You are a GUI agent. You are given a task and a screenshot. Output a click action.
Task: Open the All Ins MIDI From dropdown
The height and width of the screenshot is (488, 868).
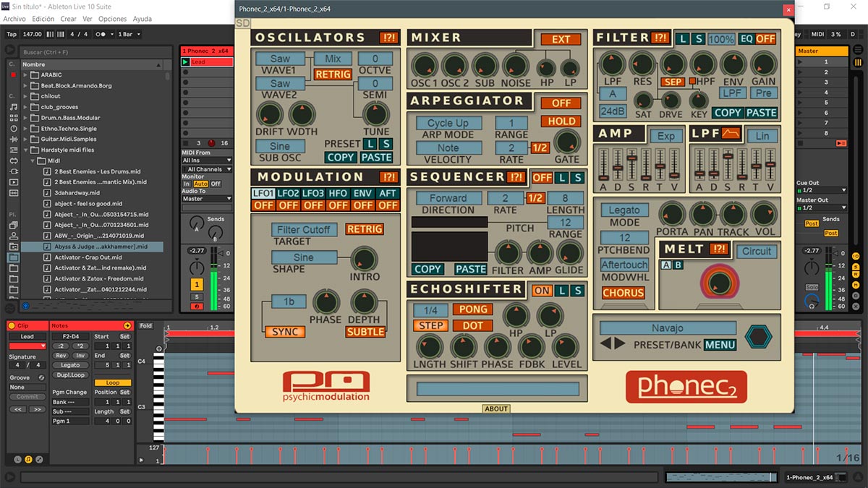207,160
